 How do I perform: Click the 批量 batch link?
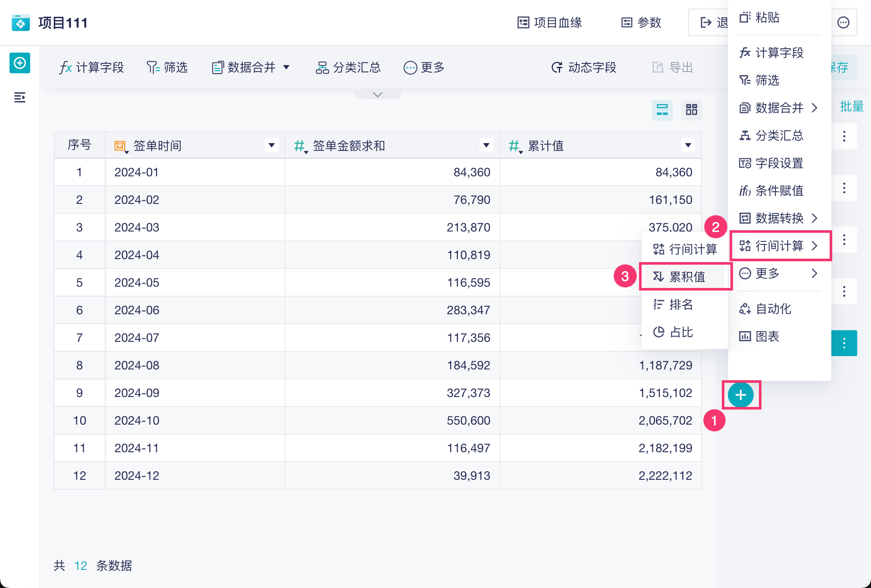(851, 106)
